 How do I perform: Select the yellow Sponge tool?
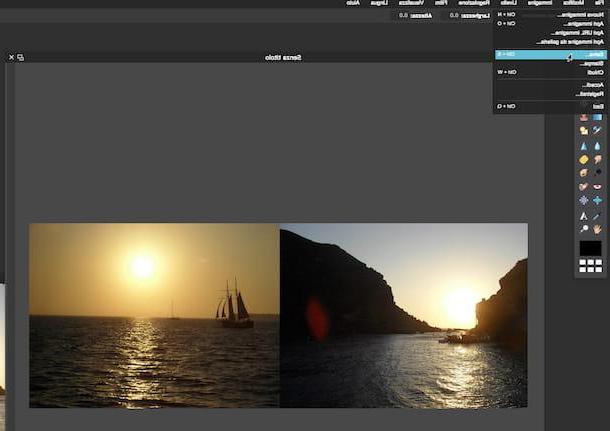click(x=584, y=159)
